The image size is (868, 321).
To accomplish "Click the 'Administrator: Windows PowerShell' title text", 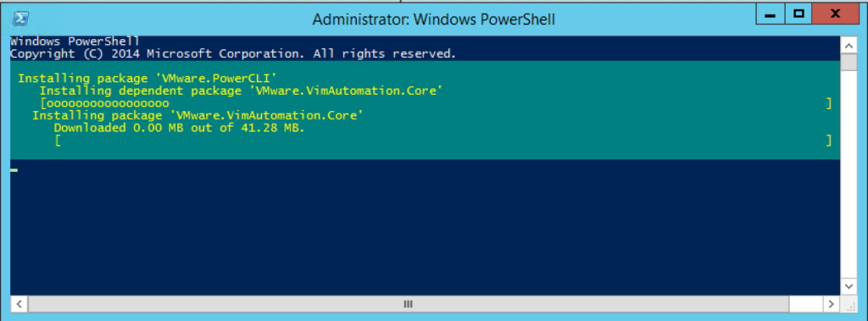I will point(433,20).
